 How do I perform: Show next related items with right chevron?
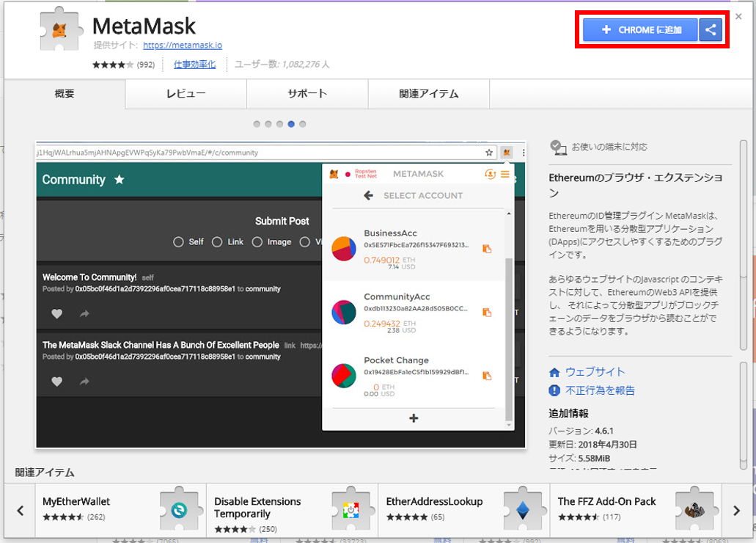pos(736,511)
